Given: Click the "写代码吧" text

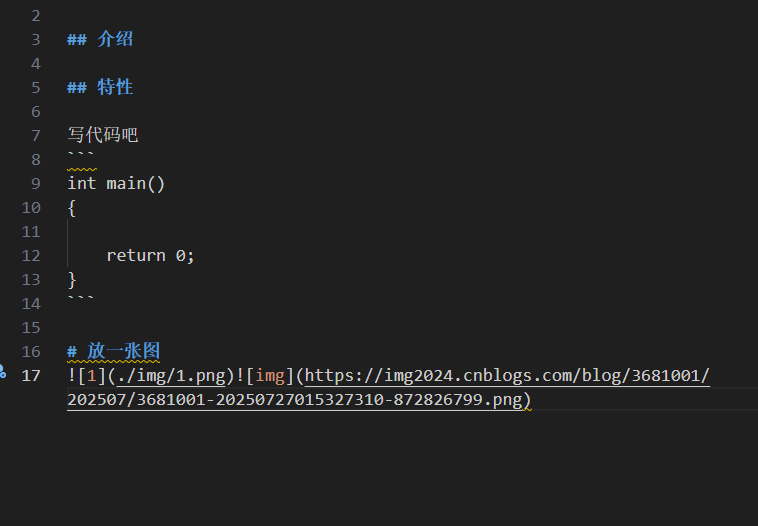Looking at the screenshot, I should click(x=102, y=135).
